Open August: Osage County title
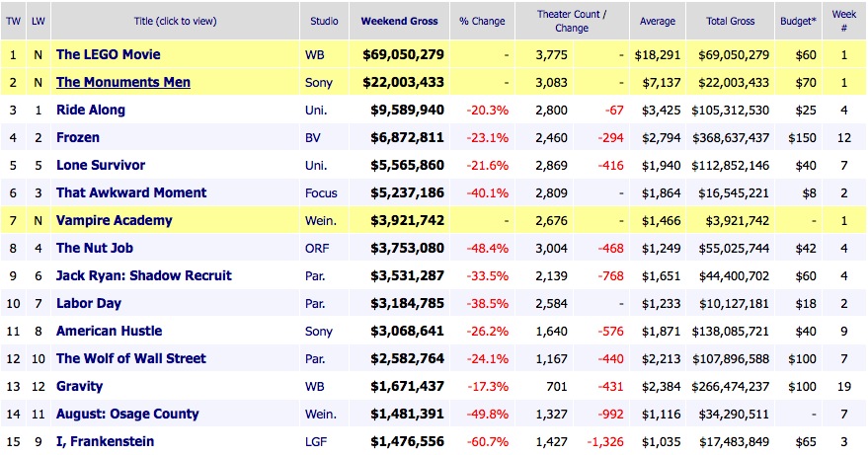The width and height of the screenshot is (868, 455). tap(127, 414)
